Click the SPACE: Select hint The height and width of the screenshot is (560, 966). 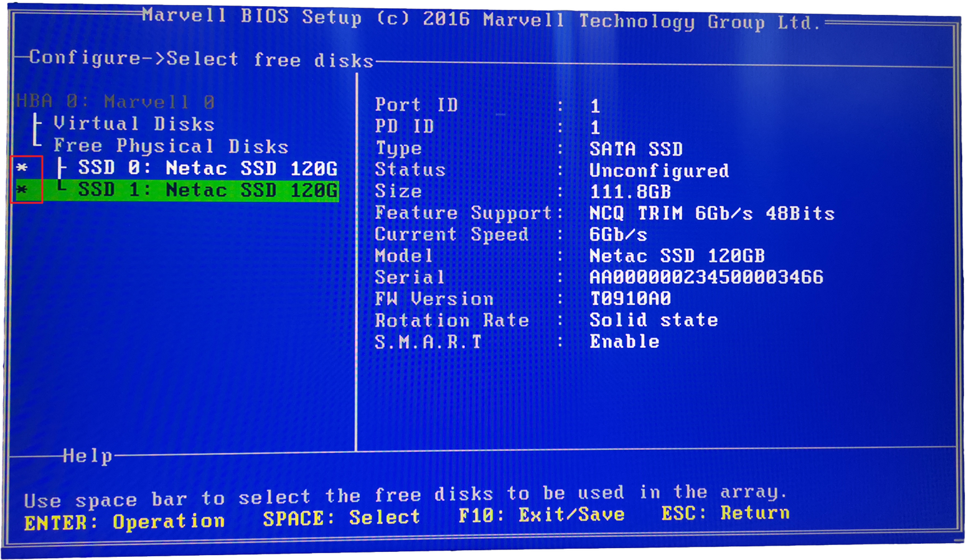coord(341,518)
